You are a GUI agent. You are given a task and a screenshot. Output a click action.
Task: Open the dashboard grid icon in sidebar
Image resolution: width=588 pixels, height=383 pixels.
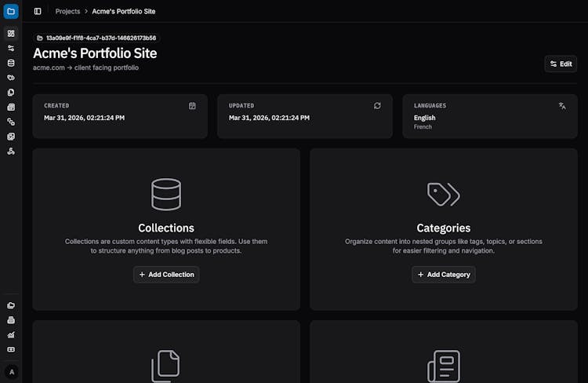11,34
